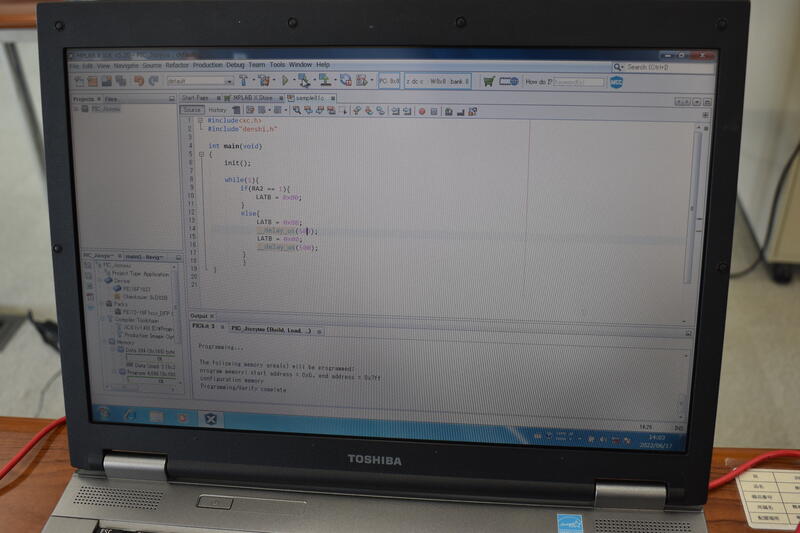800x533 pixels.
Task: Click the Run Project play icon
Action: pyautogui.click(x=286, y=80)
